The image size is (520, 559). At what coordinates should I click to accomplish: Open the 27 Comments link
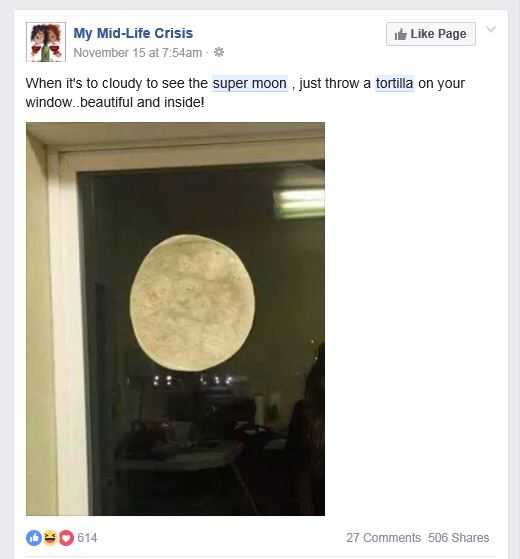[383, 538]
